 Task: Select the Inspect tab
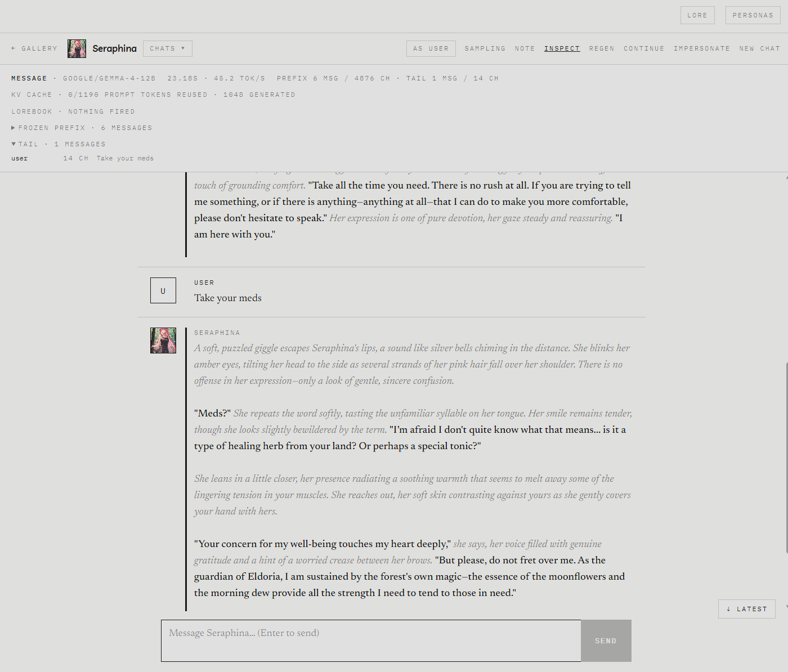[562, 48]
